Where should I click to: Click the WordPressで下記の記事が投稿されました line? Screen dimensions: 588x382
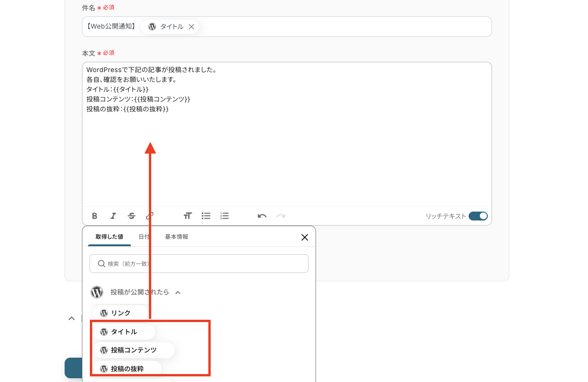tap(152, 70)
